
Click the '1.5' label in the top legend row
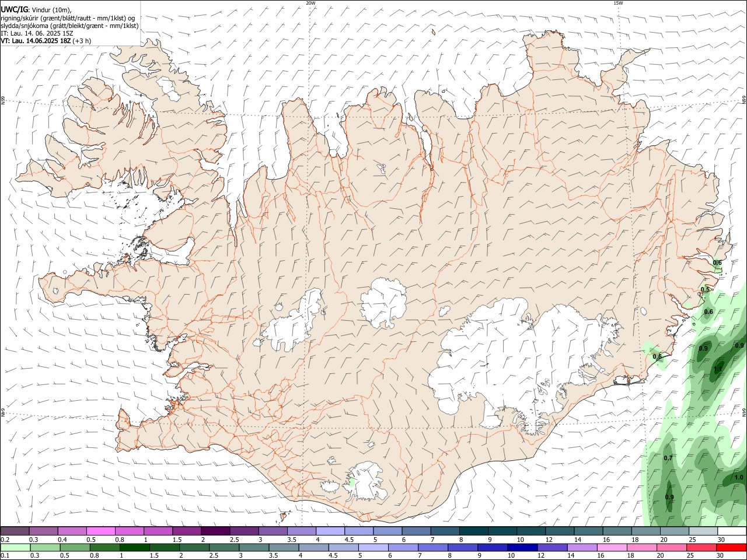pyautogui.click(x=177, y=540)
